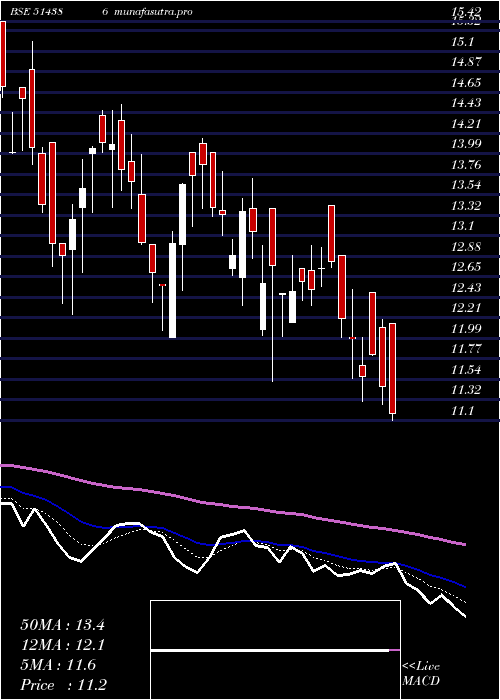Click the 11.32 price axis label

[467, 390]
